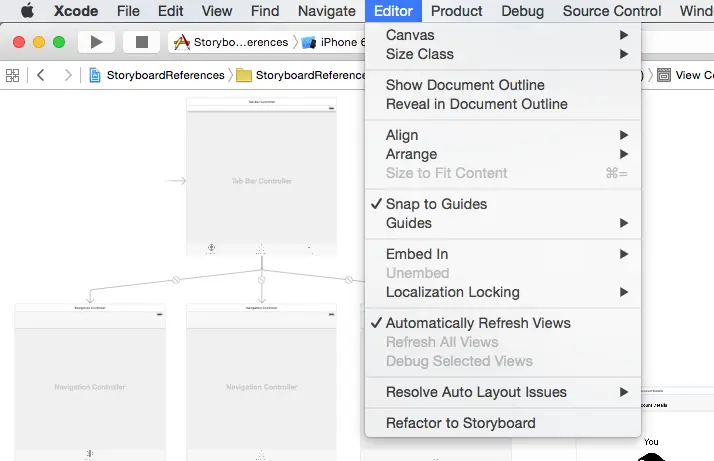The width and height of the screenshot is (714, 461).
Task: Click the iPhone simulator device icon
Action: [x=309, y=43]
